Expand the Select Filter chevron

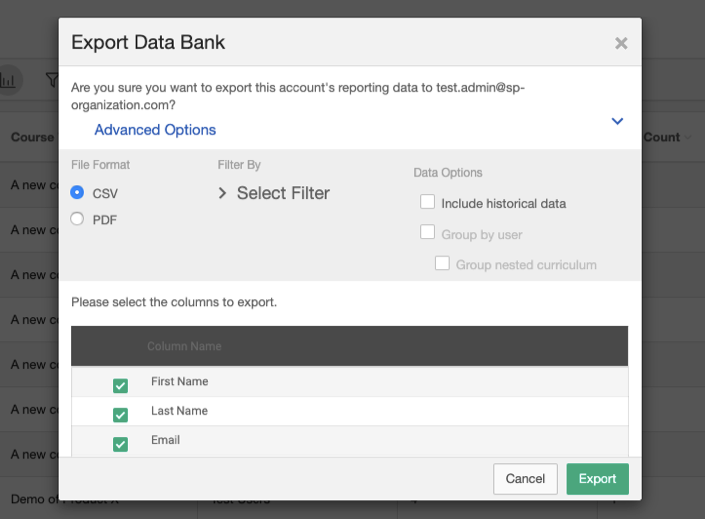pyautogui.click(x=222, y=193)
